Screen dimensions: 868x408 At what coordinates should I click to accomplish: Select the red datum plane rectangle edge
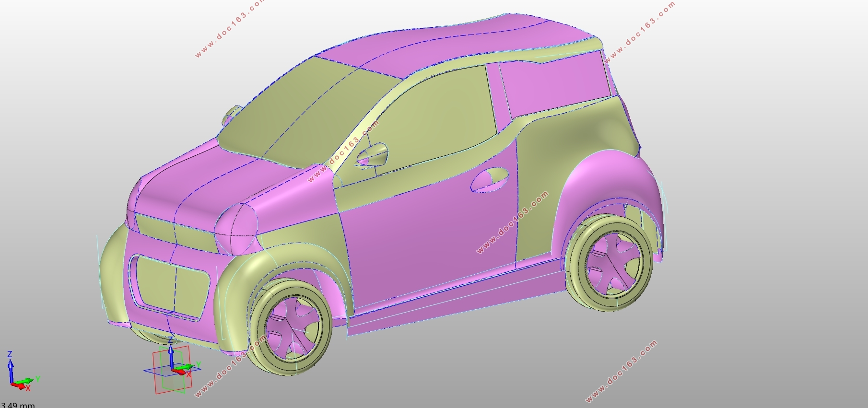[x=154, y=374]
